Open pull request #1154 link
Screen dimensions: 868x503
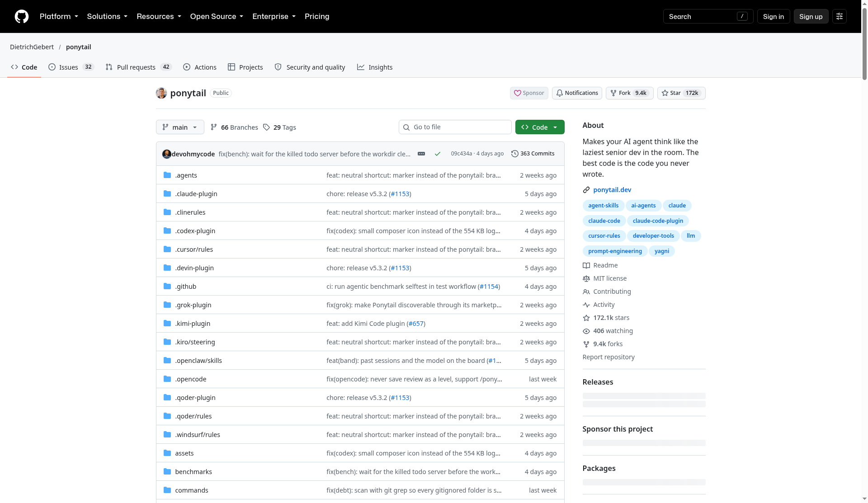coord(489,286)
